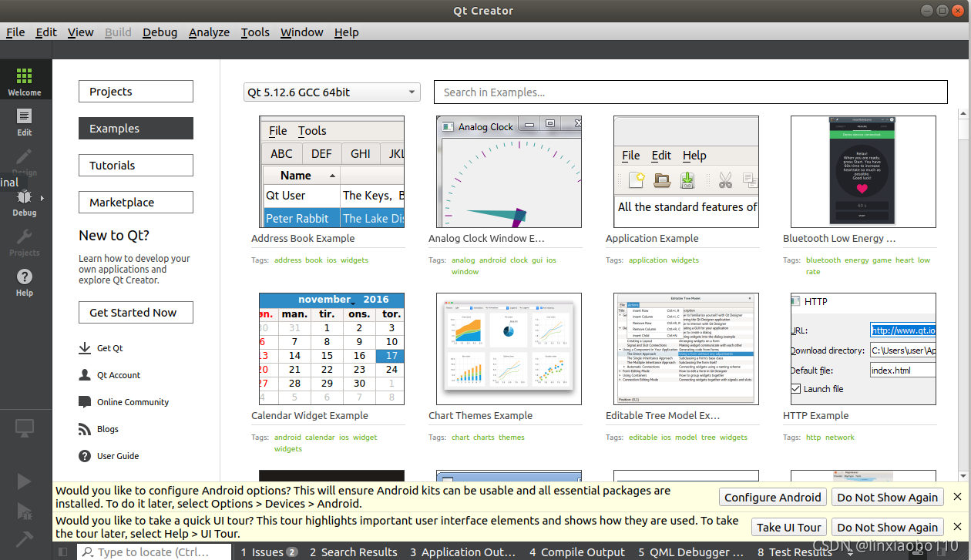Open the Help menu in menu bar
The height and width of the screenshot is (560, 971).
coord(346,32)
